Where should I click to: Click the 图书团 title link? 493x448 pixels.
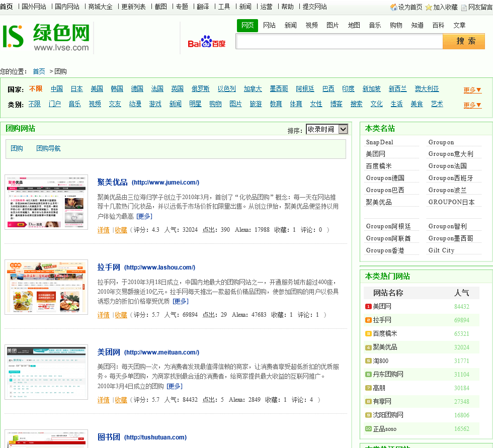109,437
